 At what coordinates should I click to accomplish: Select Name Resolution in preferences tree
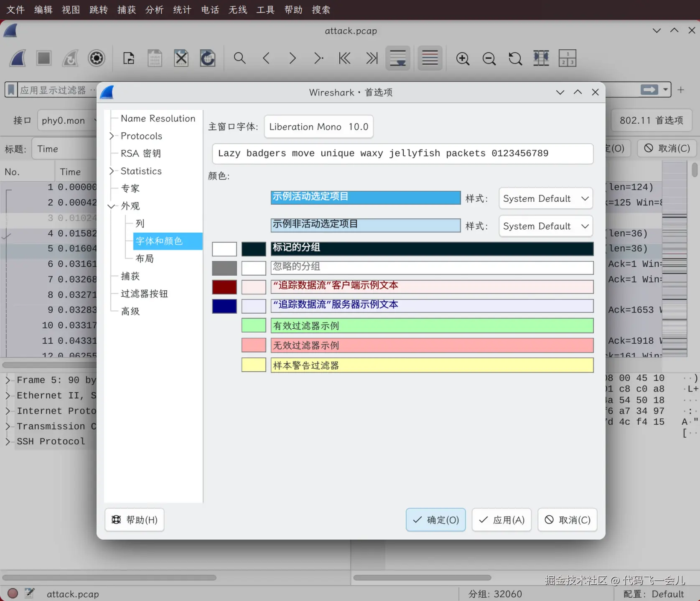pyautogui.click(x=158, y=119)
